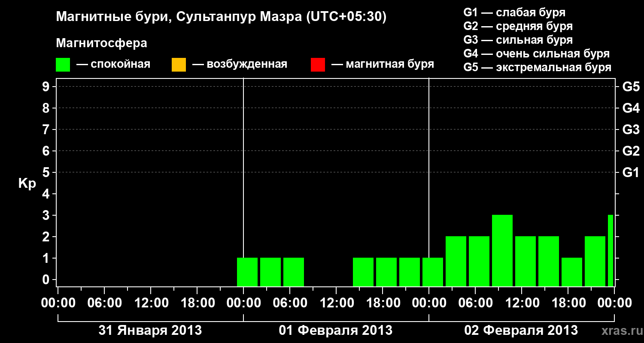
Task: Click the date label '31 Января 2013'
Action: pos(150,330)
